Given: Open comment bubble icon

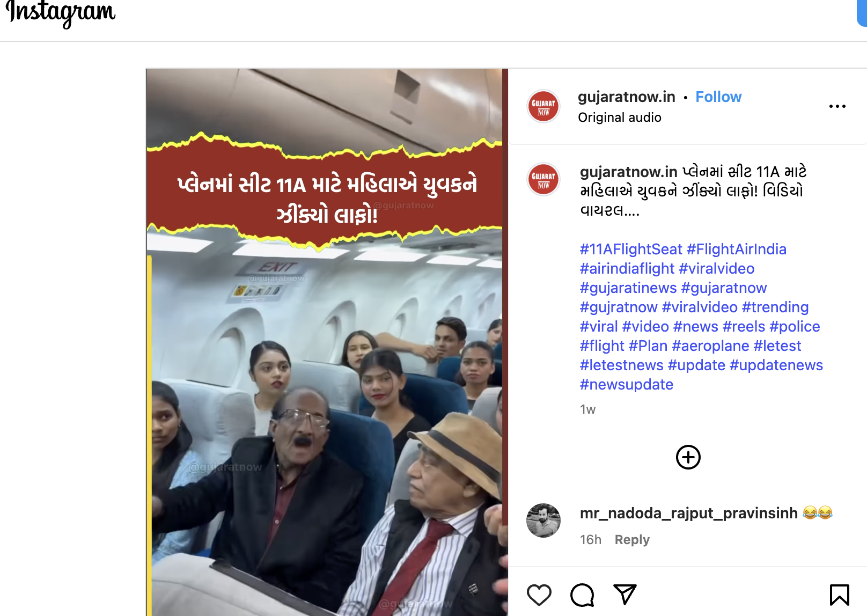Looking at the screenshot, I should (x=582, y=595).
